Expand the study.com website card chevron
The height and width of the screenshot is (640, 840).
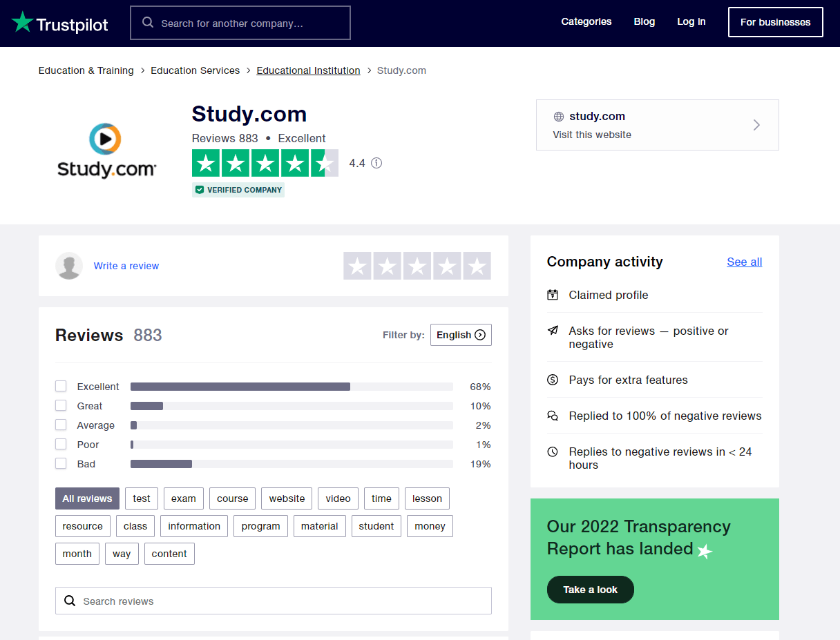(x=756, y=125)
